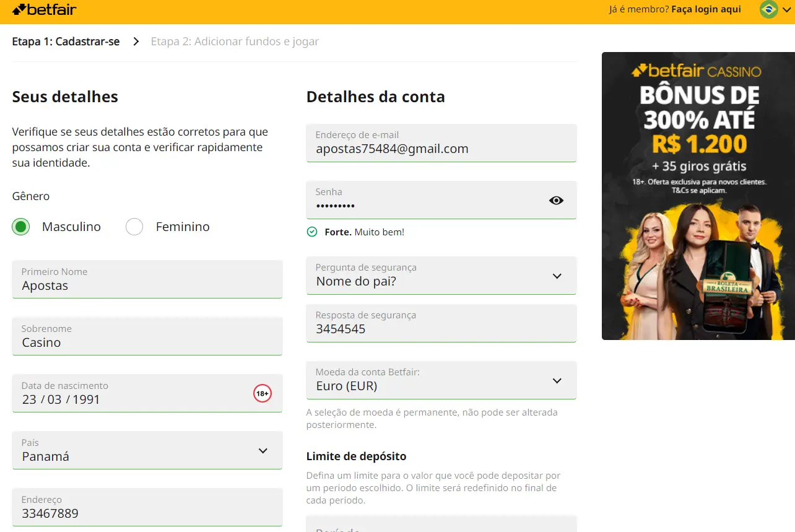Click the 'Faça login aqui' link

click(x=706, y=9)
